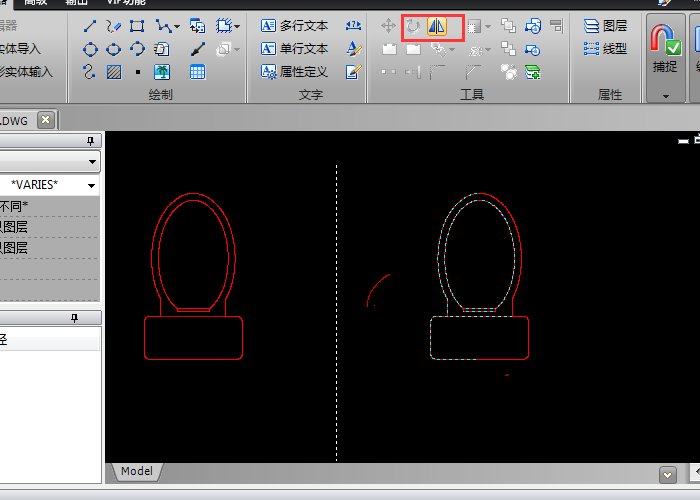Screen dimensions: 700x500
Task: Click the three gray spheres icon
Action: (x=508, y=72)
